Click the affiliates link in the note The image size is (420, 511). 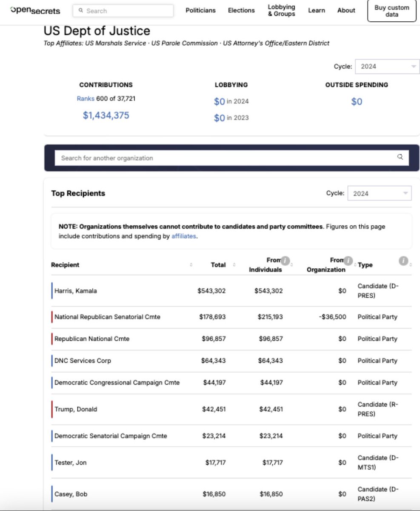coord(184,236)
